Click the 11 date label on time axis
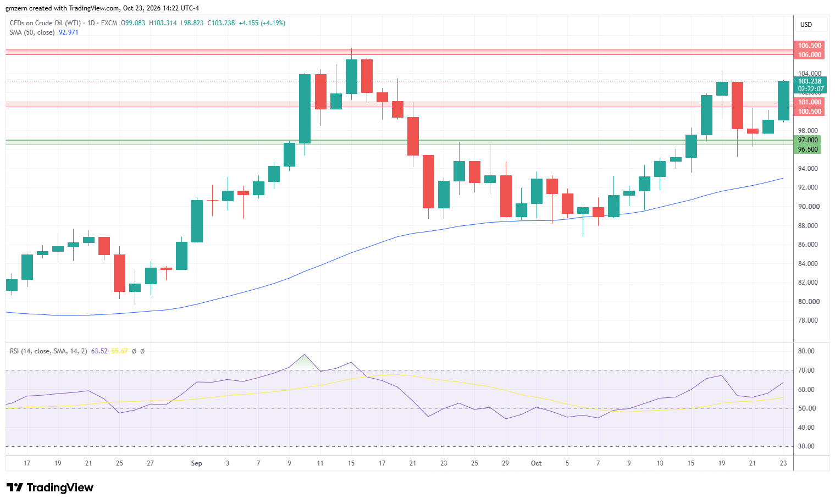This screenshot has height=504, width=835. [320, 463]
